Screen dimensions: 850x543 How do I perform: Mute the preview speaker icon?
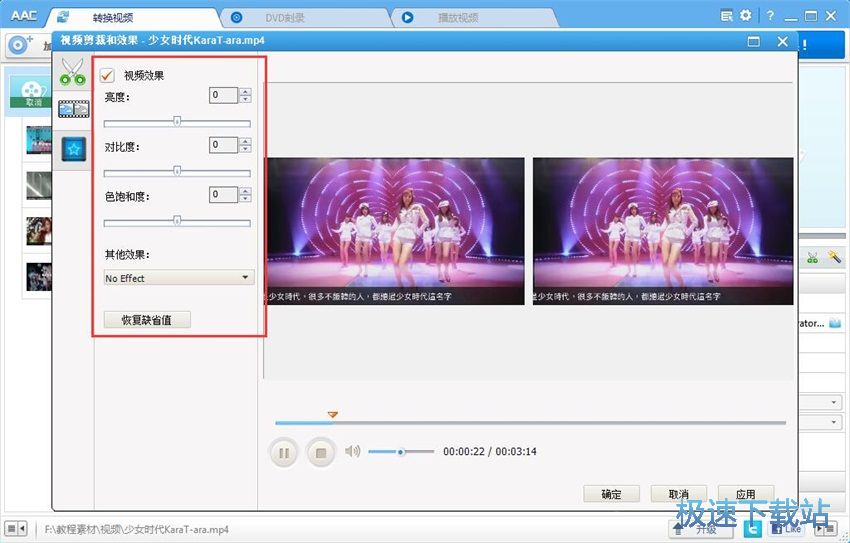(352, 451)
